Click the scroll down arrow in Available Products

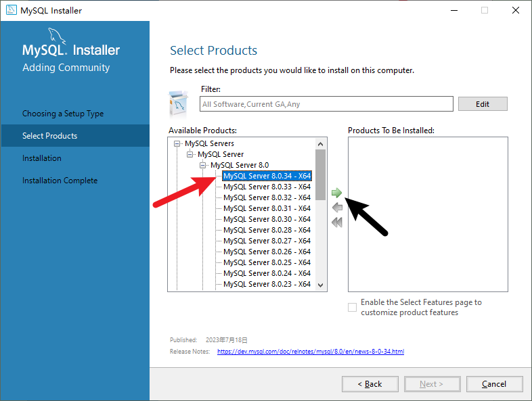320,285
